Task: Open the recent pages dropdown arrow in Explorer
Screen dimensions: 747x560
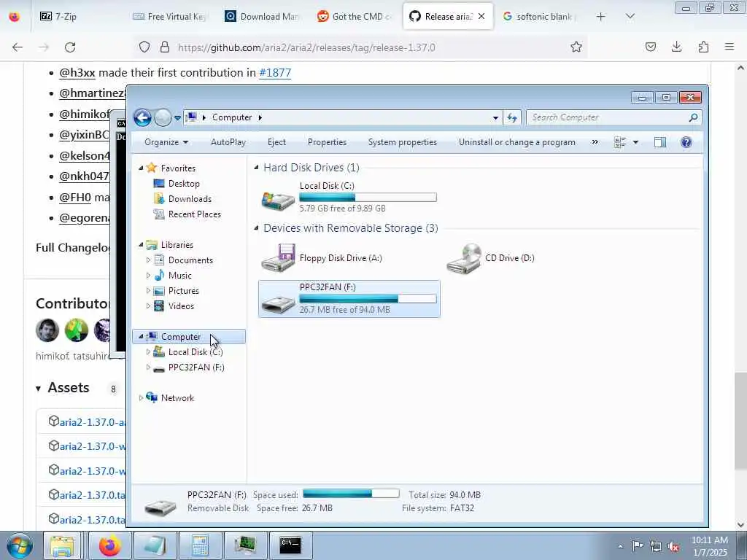Action: click(177, 117)
